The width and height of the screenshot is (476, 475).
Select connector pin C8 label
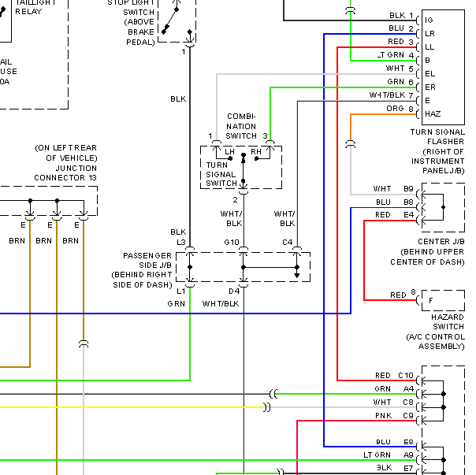(408, 403)
